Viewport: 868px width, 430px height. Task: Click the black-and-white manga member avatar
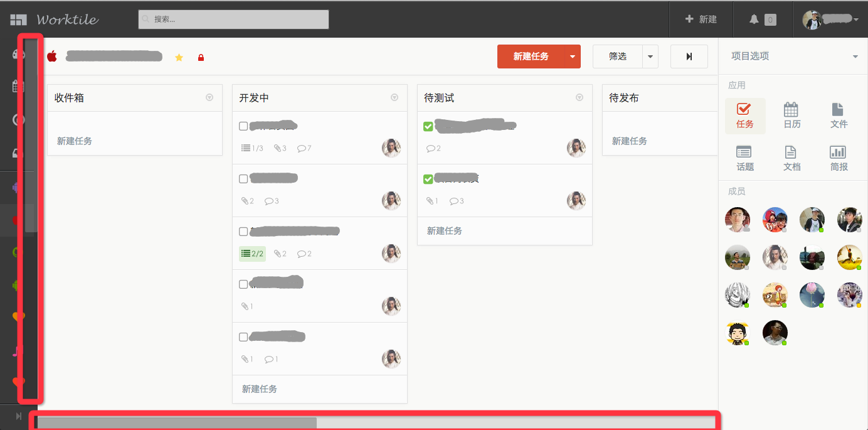pos(738,295)
